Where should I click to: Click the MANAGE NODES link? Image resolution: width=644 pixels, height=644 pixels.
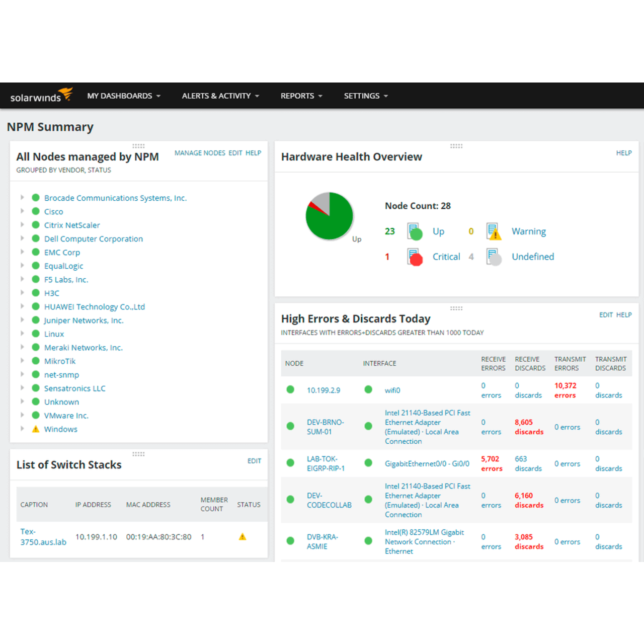click(199, 153)
